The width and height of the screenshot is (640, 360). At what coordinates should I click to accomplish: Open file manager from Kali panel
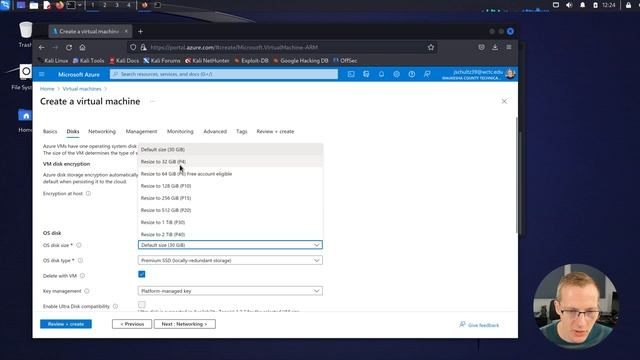click(x=34, y=5)
